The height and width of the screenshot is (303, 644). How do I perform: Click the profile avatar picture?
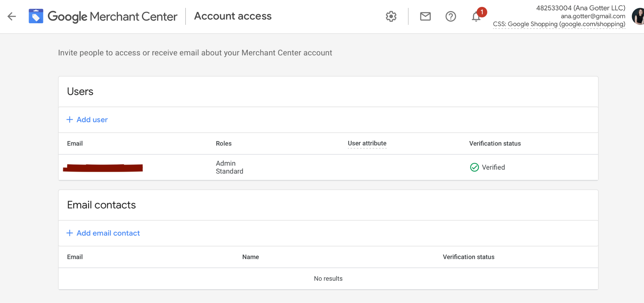coord(638,16)
